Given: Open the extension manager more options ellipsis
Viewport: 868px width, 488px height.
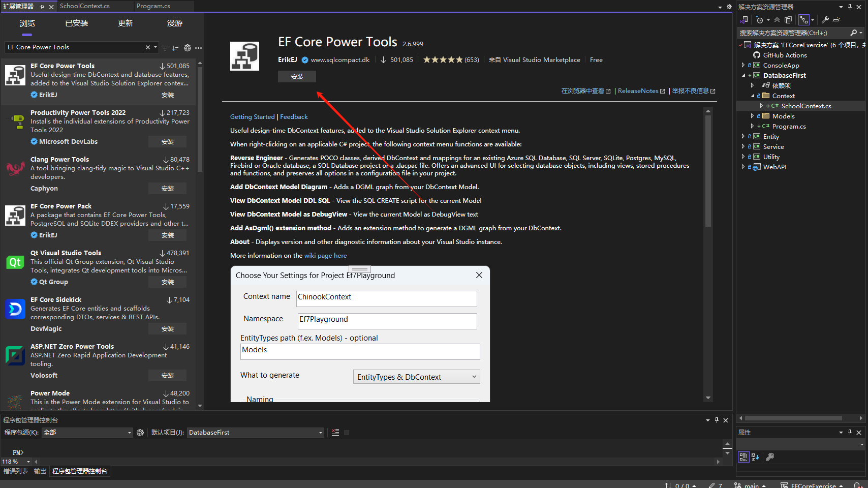Looking at the screenshot, I should (x=198, y=48).
